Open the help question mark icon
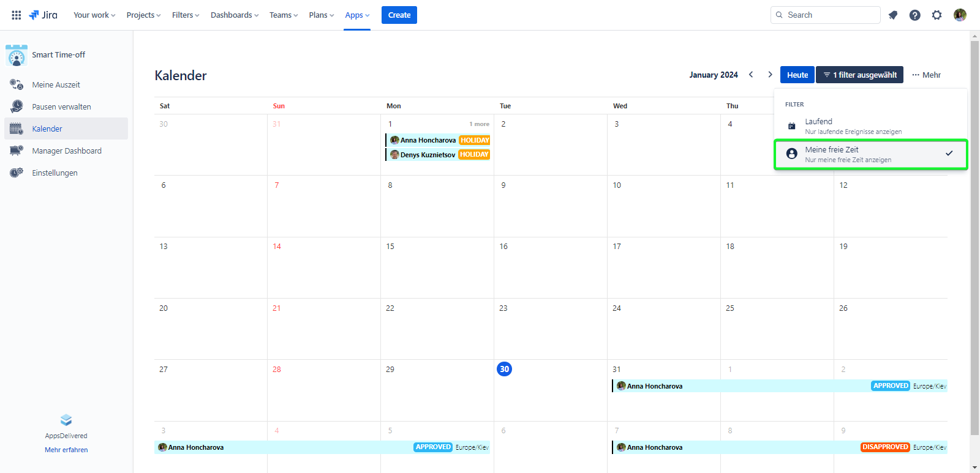Screen dimensions: 980x473 (914, 15)
